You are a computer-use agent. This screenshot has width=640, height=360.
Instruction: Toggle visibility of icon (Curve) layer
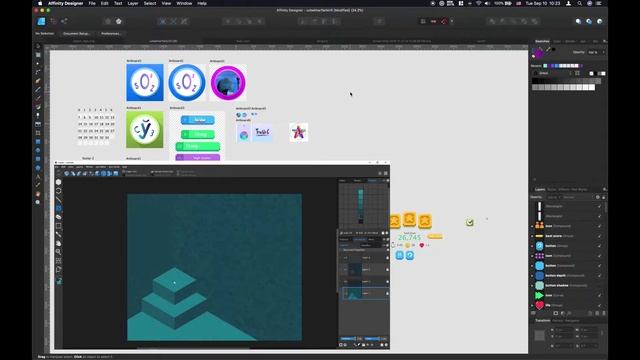[599, 295]
